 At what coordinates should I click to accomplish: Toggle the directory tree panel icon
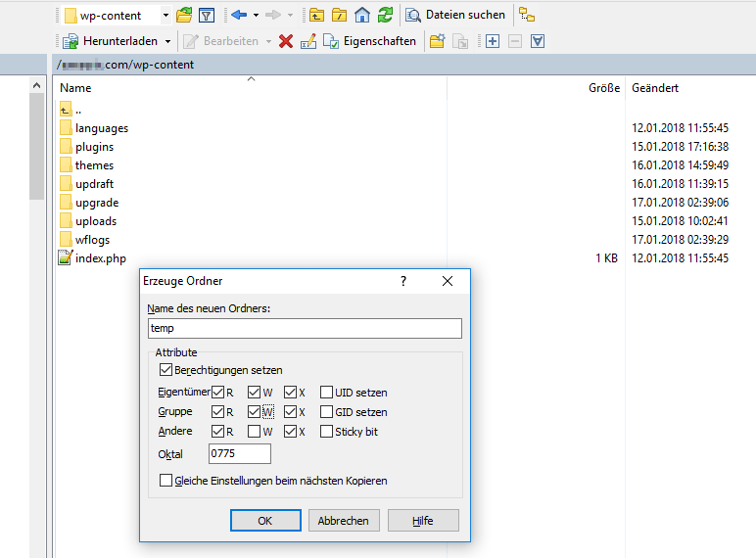tap(527, 15)
